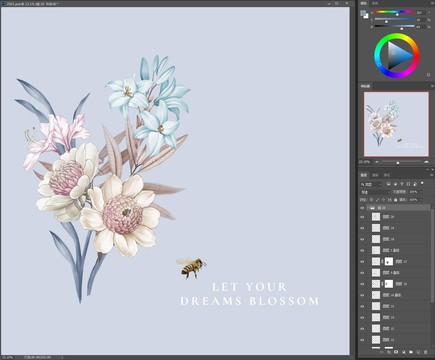The width and height of the screenshot is (435, 360).
Task: Click Navigator zoom in large mountains icon
Action: click(426, 162)
